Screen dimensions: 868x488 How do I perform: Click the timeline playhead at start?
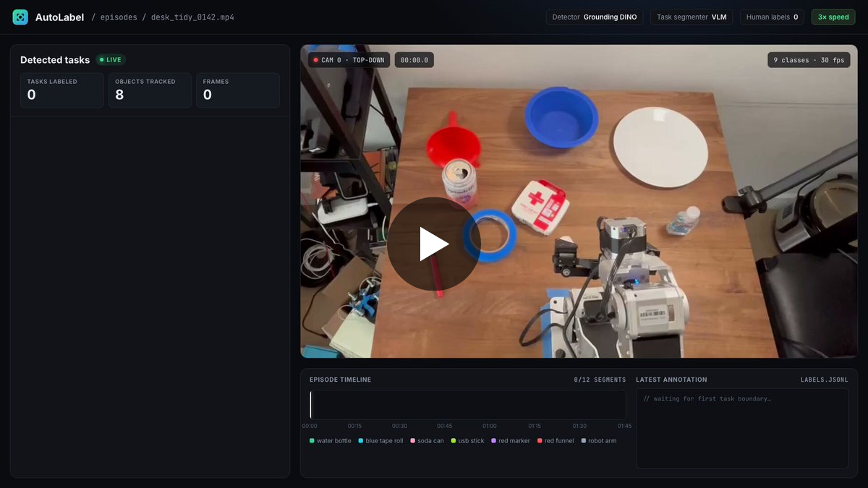point(310,405)
